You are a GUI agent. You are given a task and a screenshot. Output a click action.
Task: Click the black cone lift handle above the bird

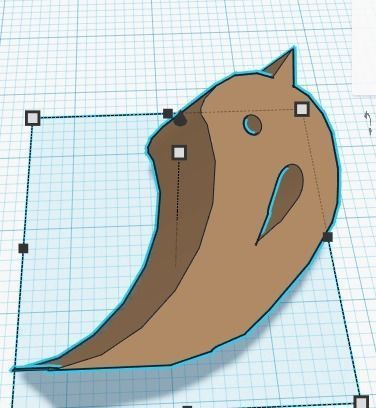(180, 119)
